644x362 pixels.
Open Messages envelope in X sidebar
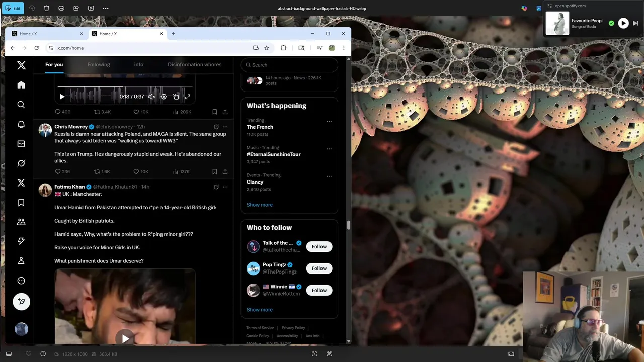coord(21,144)
